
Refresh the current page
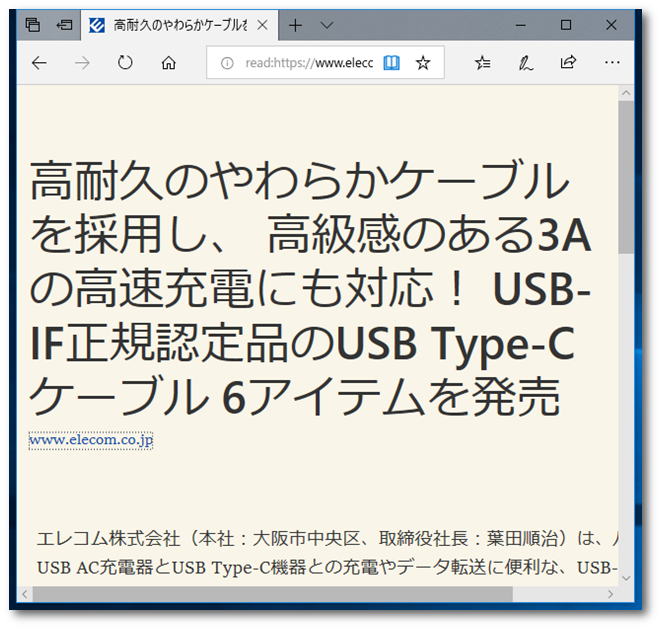point(125,63)
